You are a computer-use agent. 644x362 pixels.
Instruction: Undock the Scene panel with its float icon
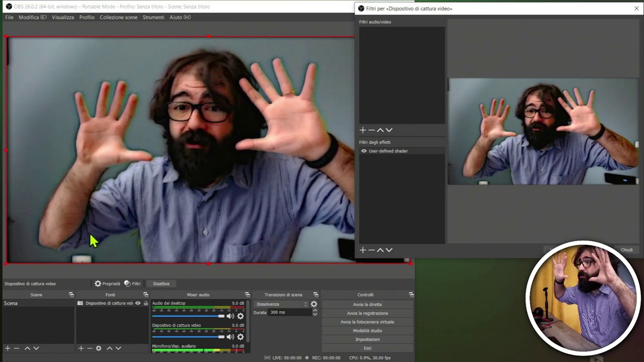click(71, 295)
